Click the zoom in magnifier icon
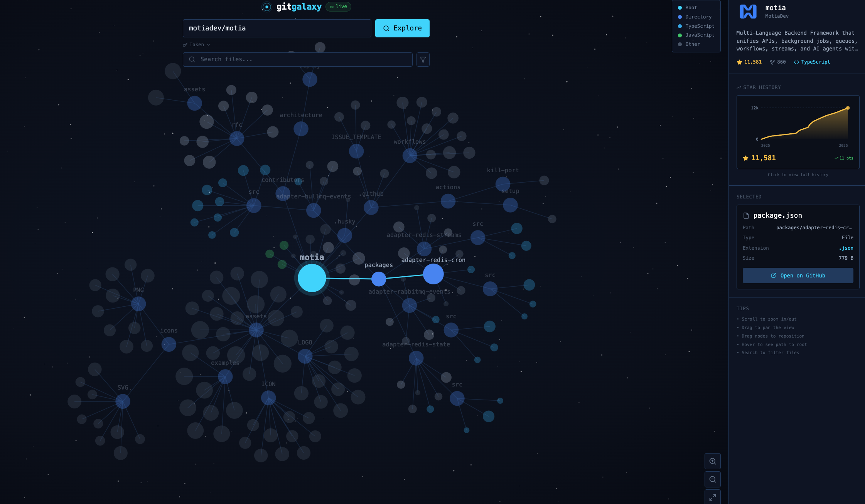Viewport: 865px width, 504px height. pos(712,461)
